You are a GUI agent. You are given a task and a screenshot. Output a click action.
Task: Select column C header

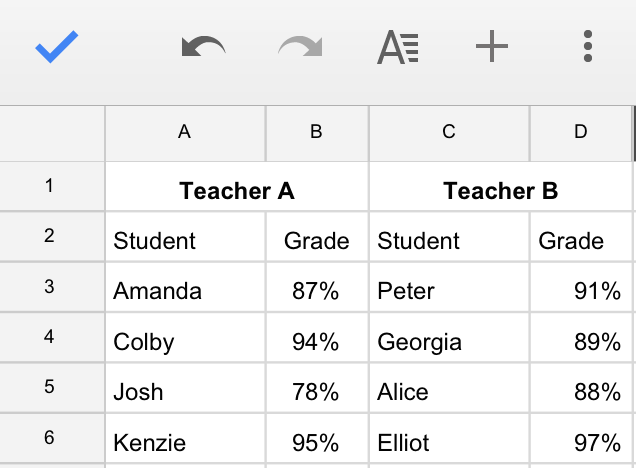(449, 133)
